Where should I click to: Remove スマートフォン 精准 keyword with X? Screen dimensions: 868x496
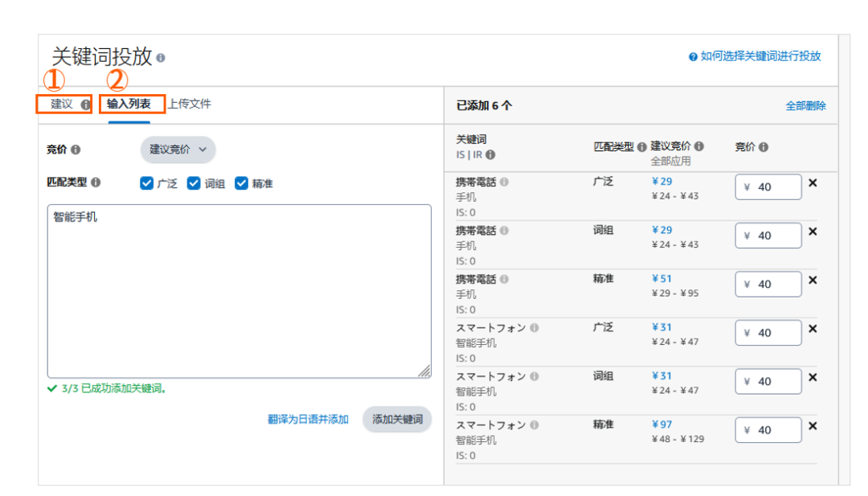coord(813,426)
